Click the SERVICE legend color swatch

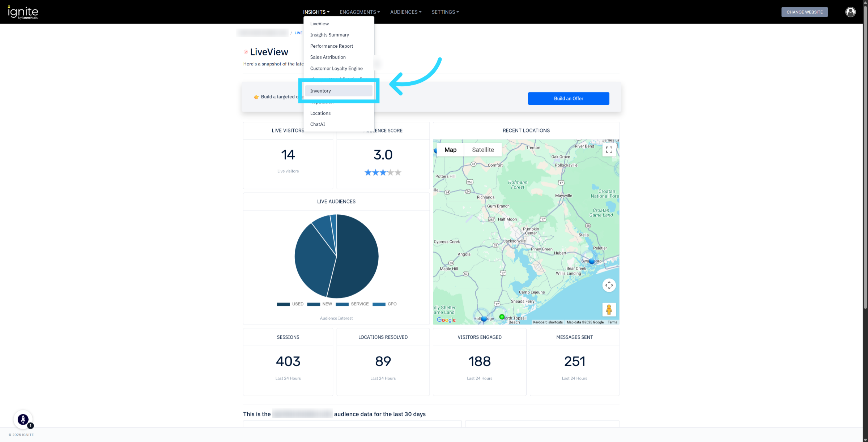[x=342, y=304]
